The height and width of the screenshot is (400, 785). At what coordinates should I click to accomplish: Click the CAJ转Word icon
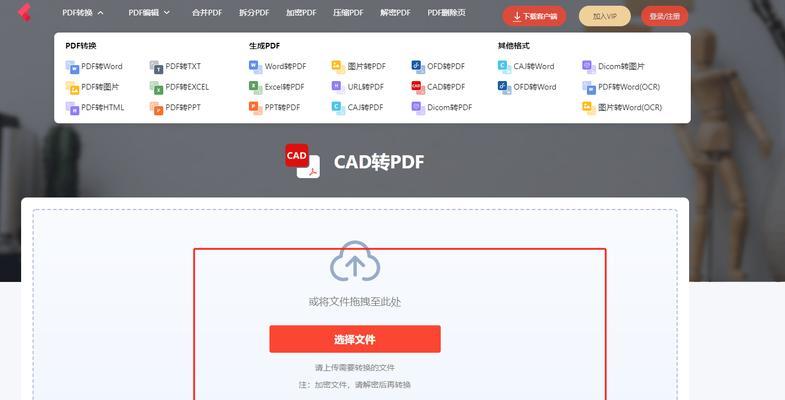point(504,67)
